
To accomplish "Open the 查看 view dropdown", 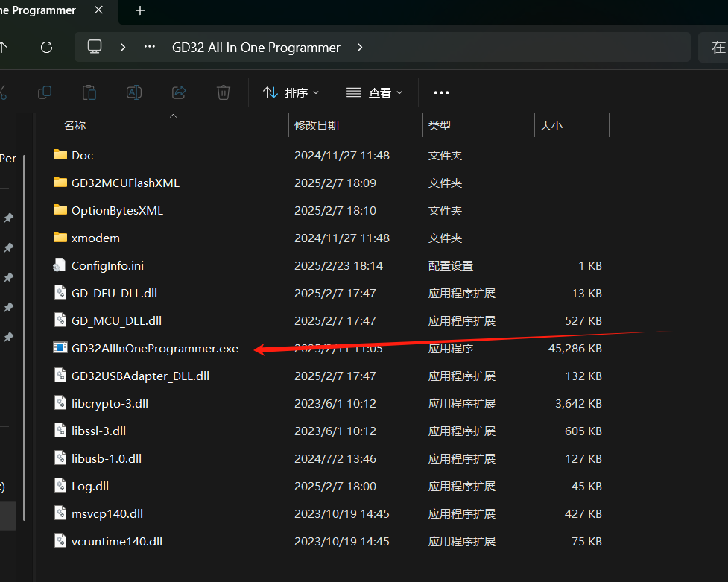I will tap(375, 92).
